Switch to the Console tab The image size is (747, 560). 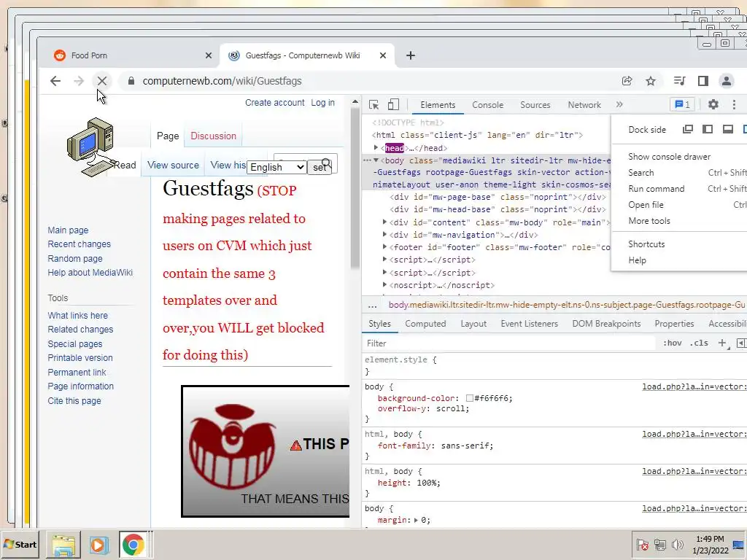[x=487, y=105]
